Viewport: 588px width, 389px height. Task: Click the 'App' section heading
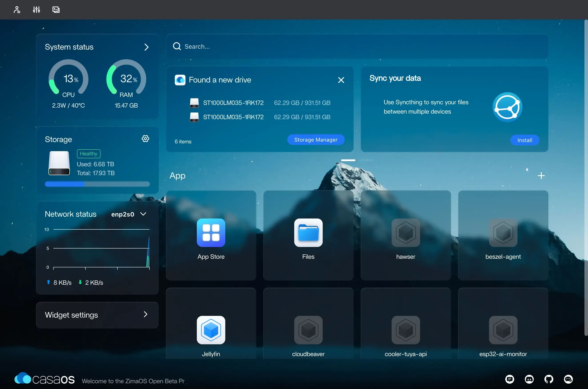pyautogui.click(x=177, y=176)
